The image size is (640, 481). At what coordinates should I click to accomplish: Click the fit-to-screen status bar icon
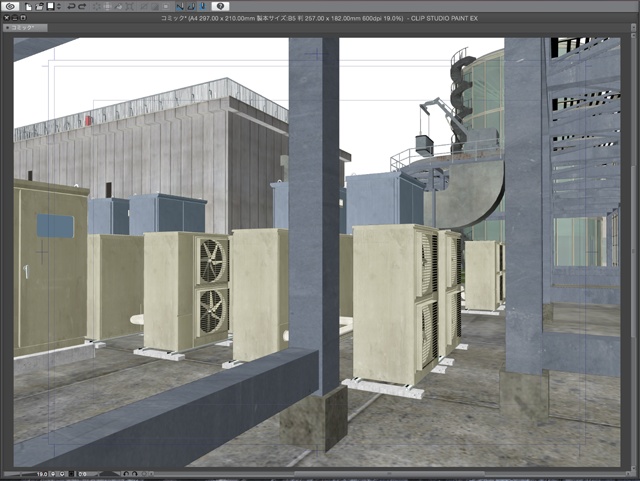click(x=72, y=474)
